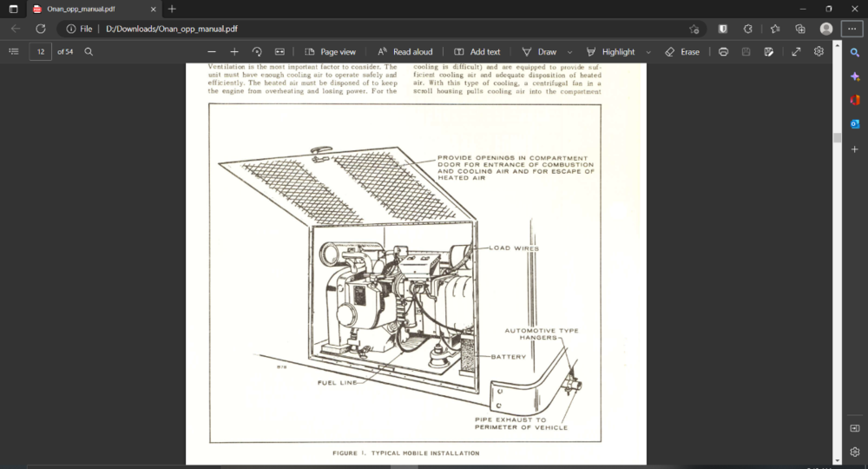
Task: Enter full screen mode for PDF
Action: [796, 52]
